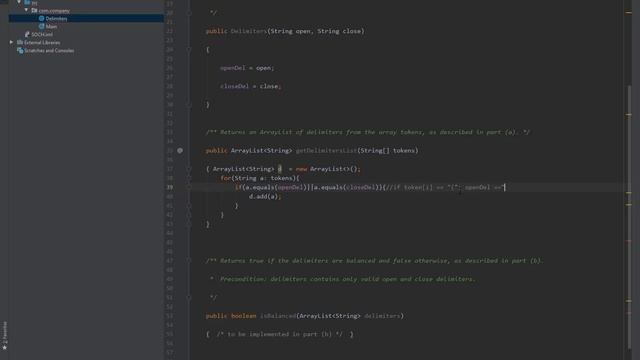Open the Favorites tool window tab
Viewport: 640px width, 360px height.
(4, 336)
